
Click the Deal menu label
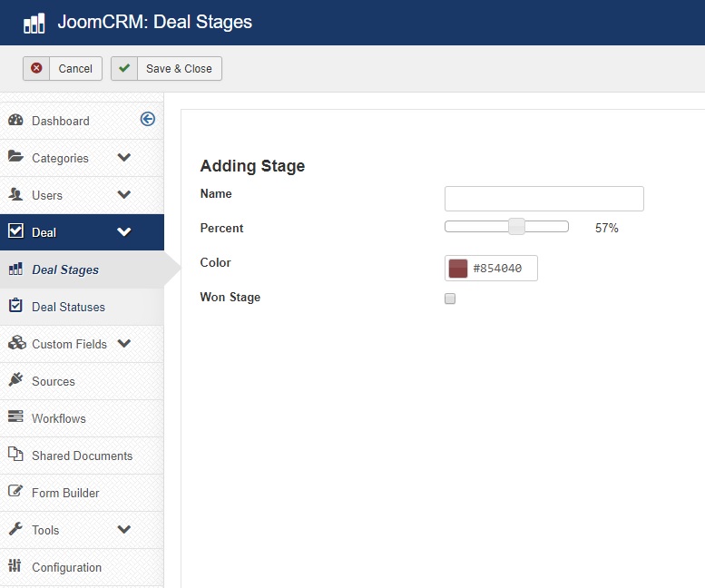pyautogui.click(x=44, y=232)
